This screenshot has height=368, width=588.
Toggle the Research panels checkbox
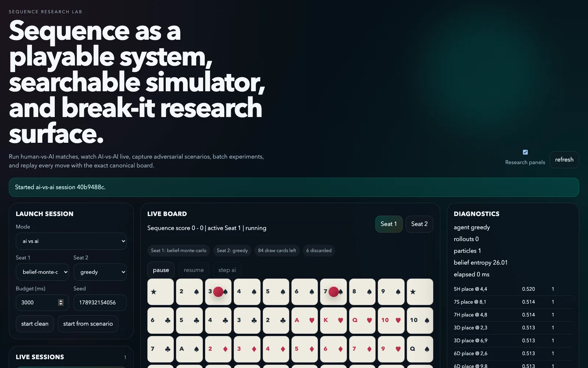525,152
